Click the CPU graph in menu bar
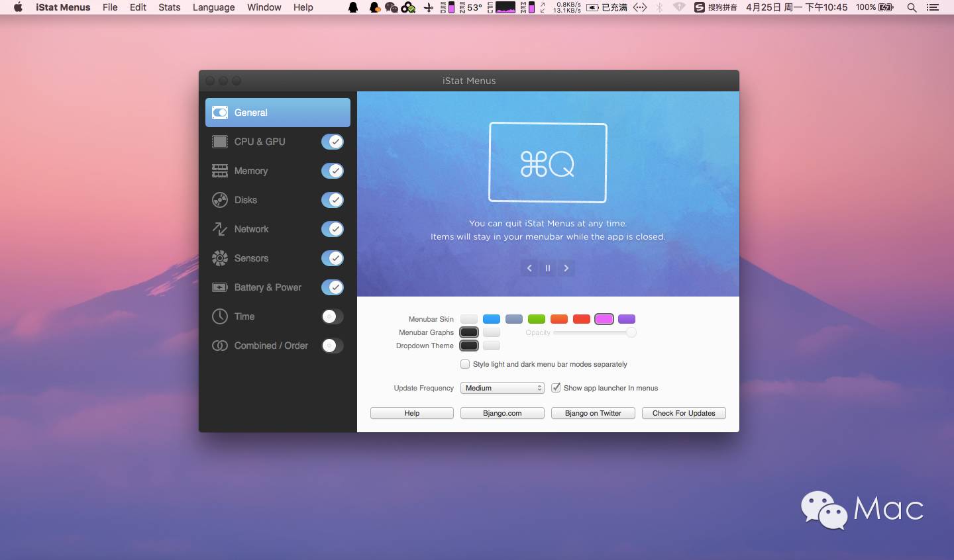954x560 pixels. 502,7
